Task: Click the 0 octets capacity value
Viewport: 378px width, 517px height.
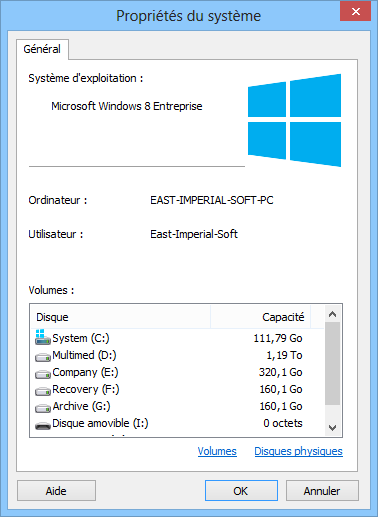Action: pos(283,423)
